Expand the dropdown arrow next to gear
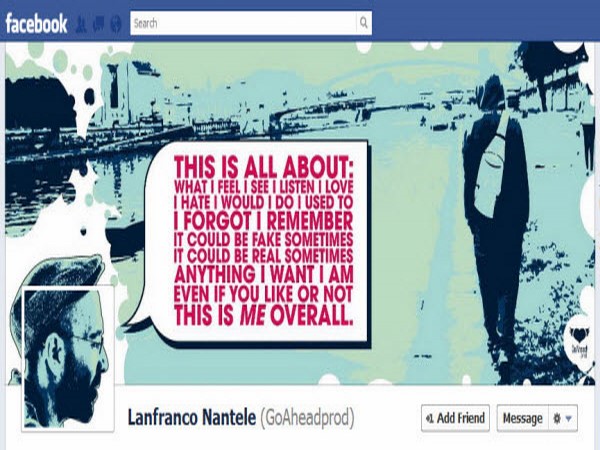The height and width of the screenshot is (450, 600). click(x=569, y=419)
